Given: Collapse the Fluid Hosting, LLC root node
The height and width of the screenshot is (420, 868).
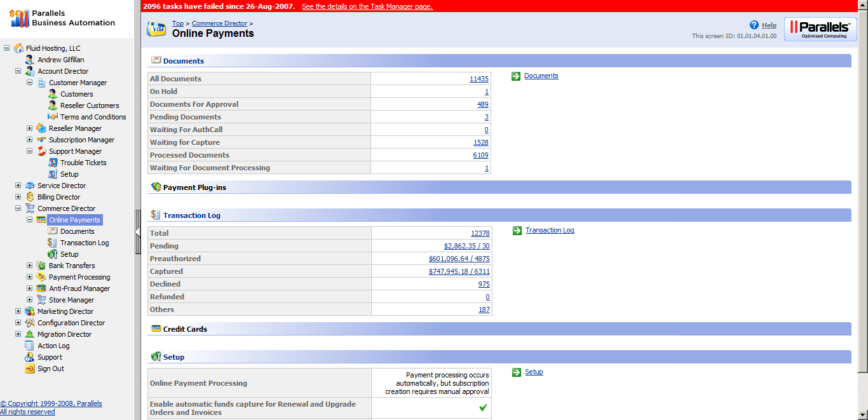Looking at the screenshot, I should click(7, 48).
